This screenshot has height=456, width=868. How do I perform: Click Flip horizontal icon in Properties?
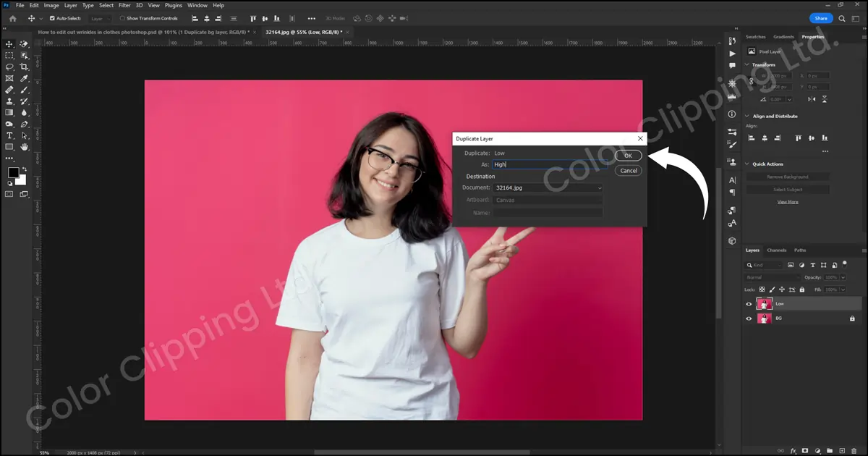[x=812, y=99]
